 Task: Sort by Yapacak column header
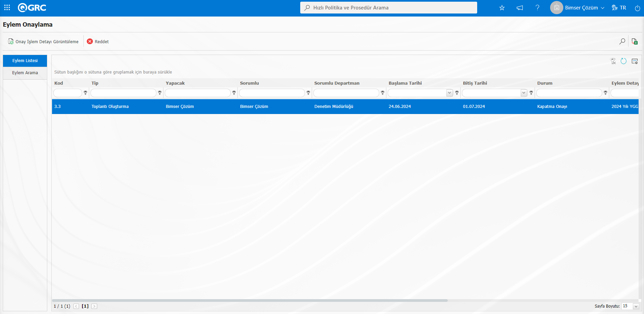click(x=175, y=83)
